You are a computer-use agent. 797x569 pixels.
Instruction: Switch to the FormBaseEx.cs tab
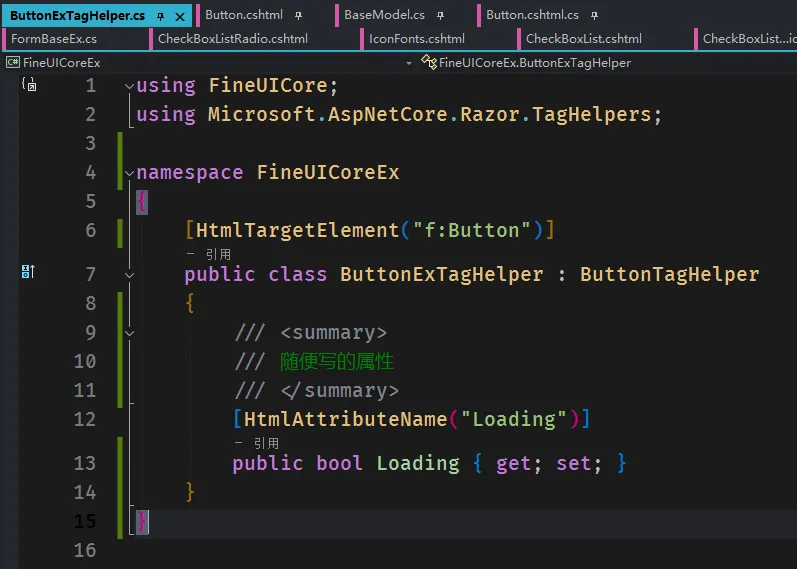pos(54,39)
